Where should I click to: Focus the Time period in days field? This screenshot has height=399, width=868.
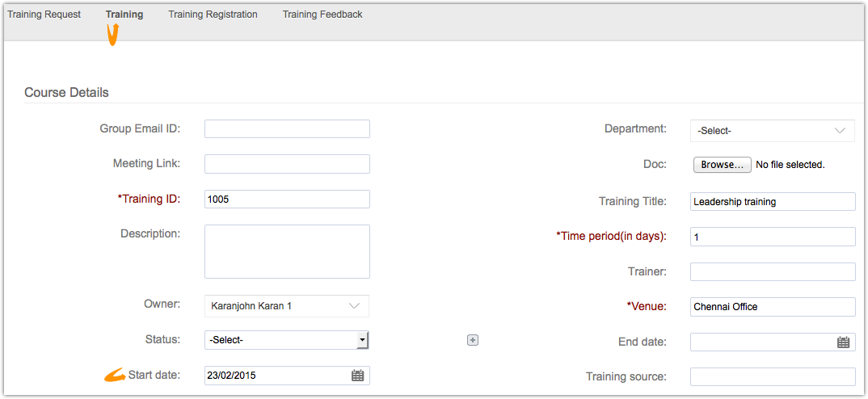pos(772,237)
